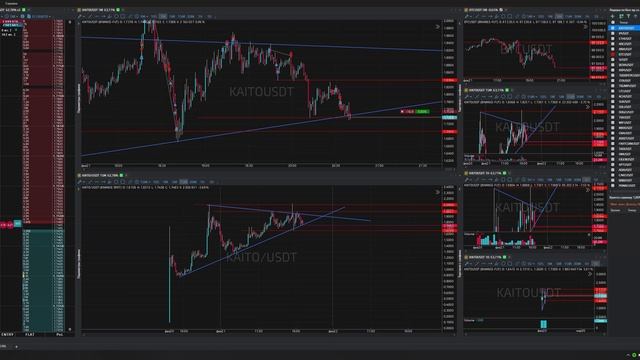The height and width of the screenshot is (360, 640).
Task: Select the workspace tab in bottom left corner
Action: pyautogui.click(x=3, y=347)
